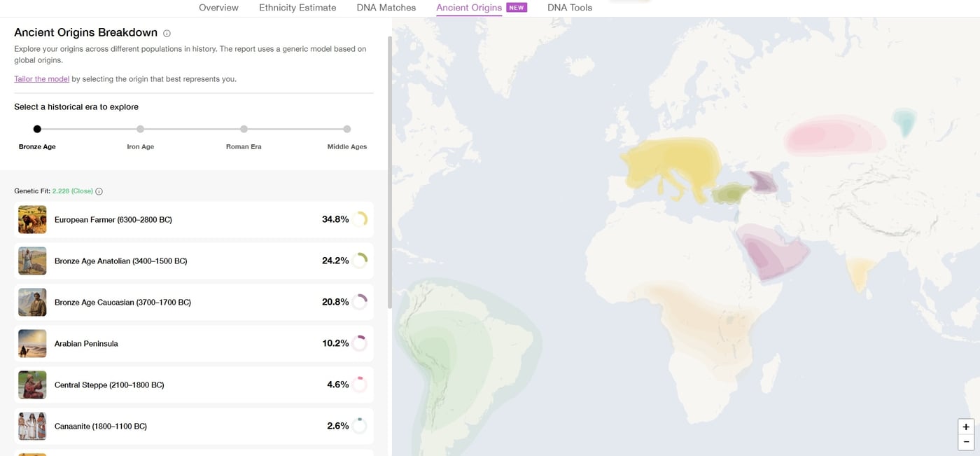The width and height of the screenshot is (980, 456).
Task: Click Roman Era label text
Action: click(x=244, y=147)
